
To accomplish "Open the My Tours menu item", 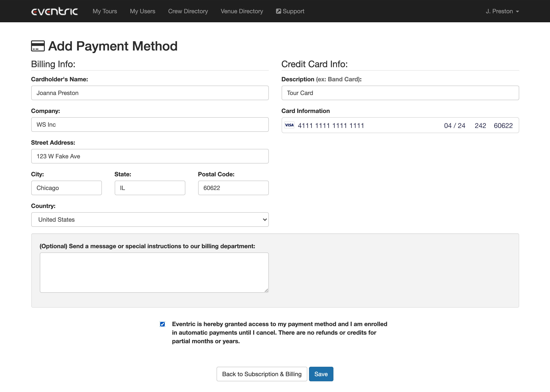I will (x=105, y=11).
